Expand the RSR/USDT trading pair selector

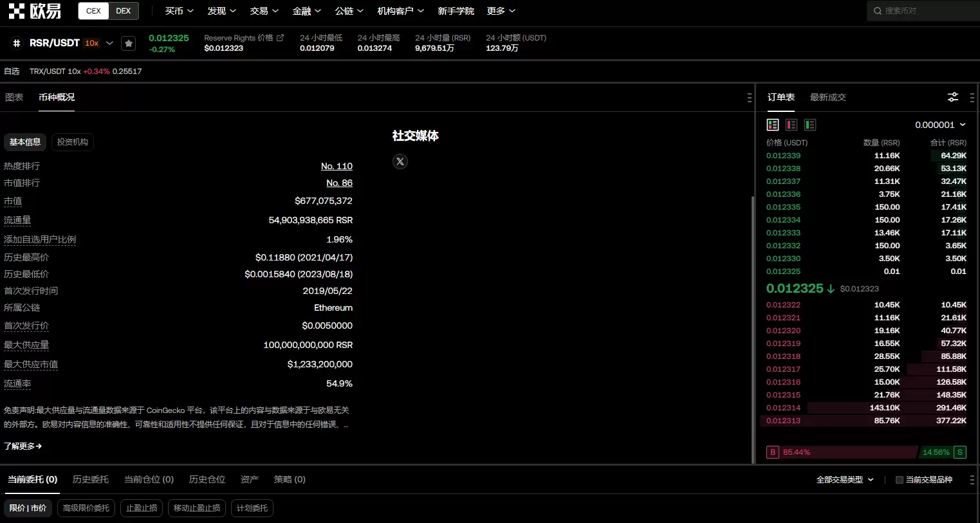point(109,43)
